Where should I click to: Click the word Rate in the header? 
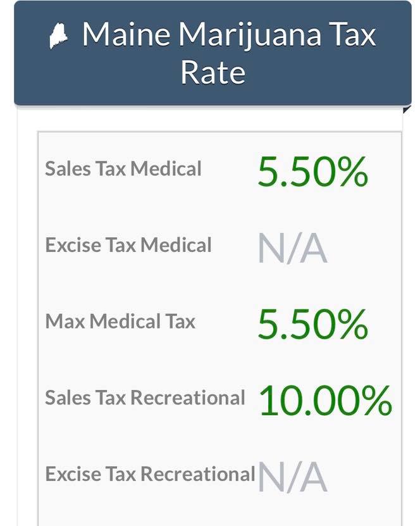click(x=213, y=72)
